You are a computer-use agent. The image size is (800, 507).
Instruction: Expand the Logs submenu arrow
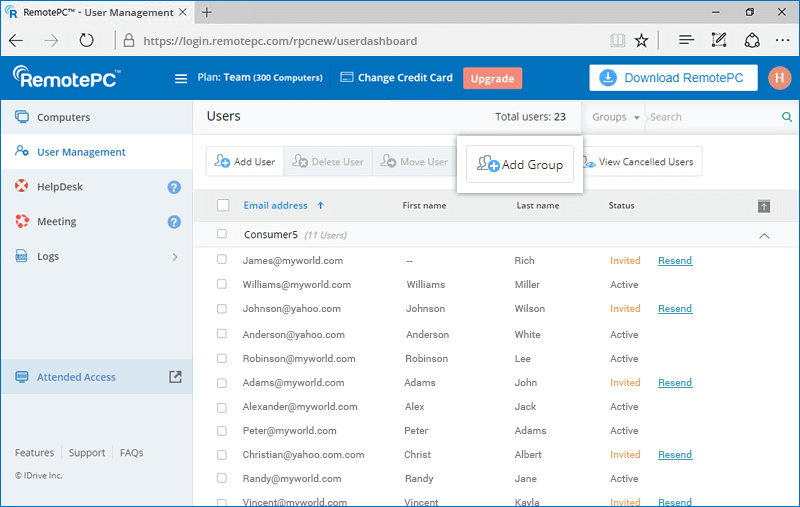[x=175, y=257]
